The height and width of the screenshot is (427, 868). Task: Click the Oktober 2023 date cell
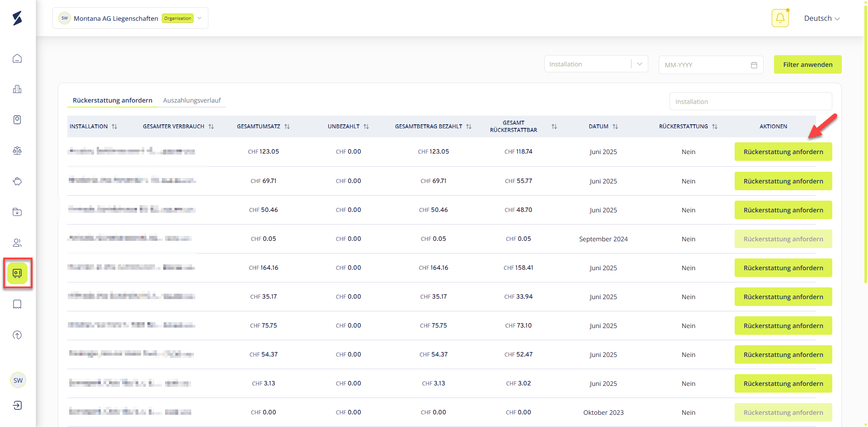604,413
